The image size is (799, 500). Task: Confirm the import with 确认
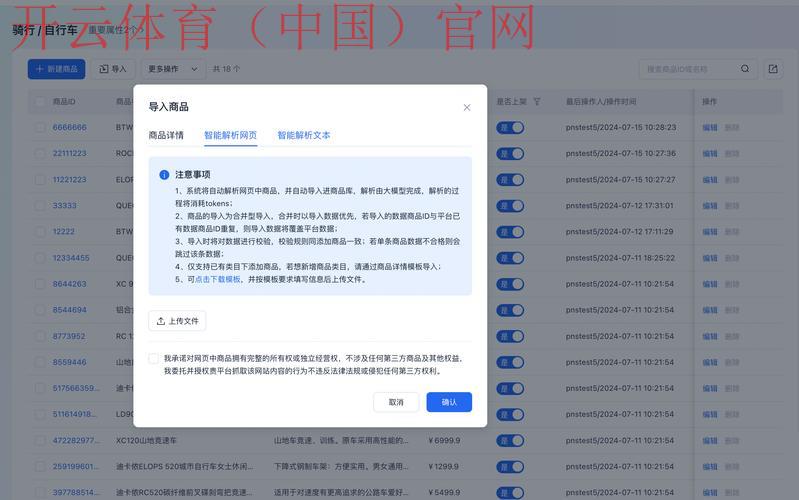(449, 402)
